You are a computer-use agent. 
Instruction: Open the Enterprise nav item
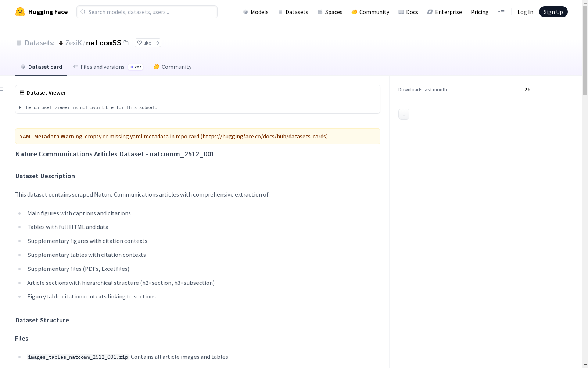pyautogui.click(x=444, y=12)
